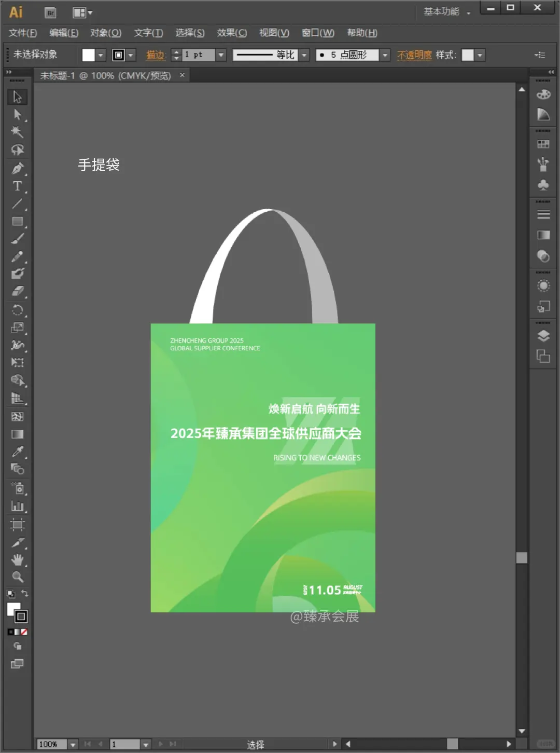Activate the Type tool
This screenshot has width=560, height=753.
point(17,186)
